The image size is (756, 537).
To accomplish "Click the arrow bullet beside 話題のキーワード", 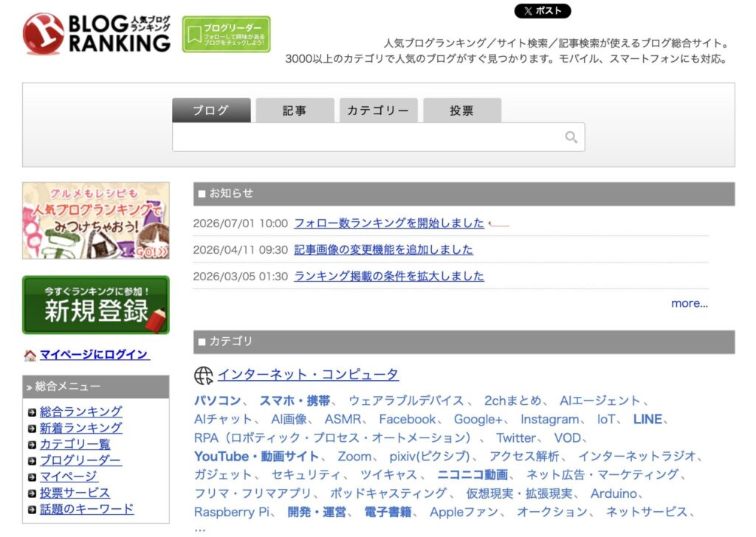I will (32, 510).
